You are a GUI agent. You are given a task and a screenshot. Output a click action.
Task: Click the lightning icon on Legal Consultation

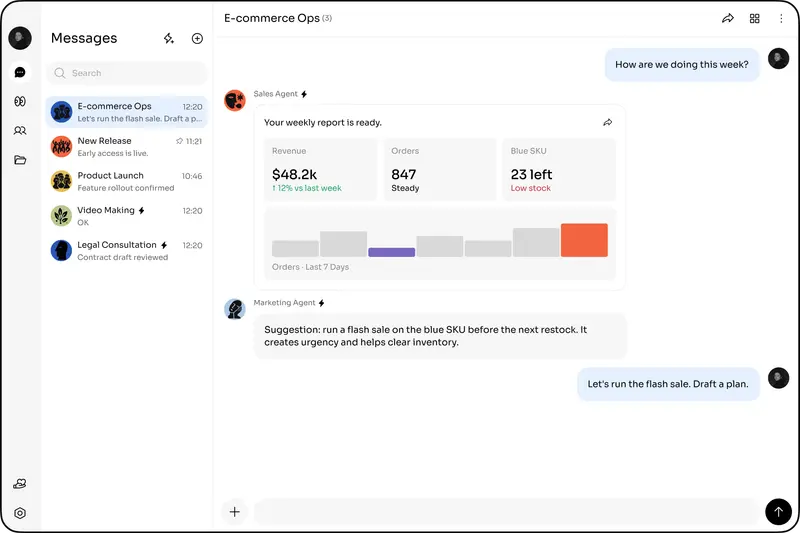coord(164,245)
